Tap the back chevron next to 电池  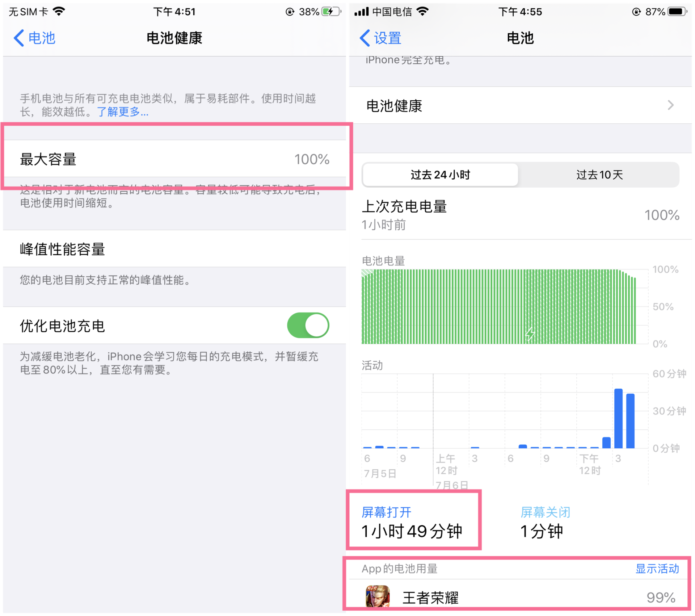point(19,38)
